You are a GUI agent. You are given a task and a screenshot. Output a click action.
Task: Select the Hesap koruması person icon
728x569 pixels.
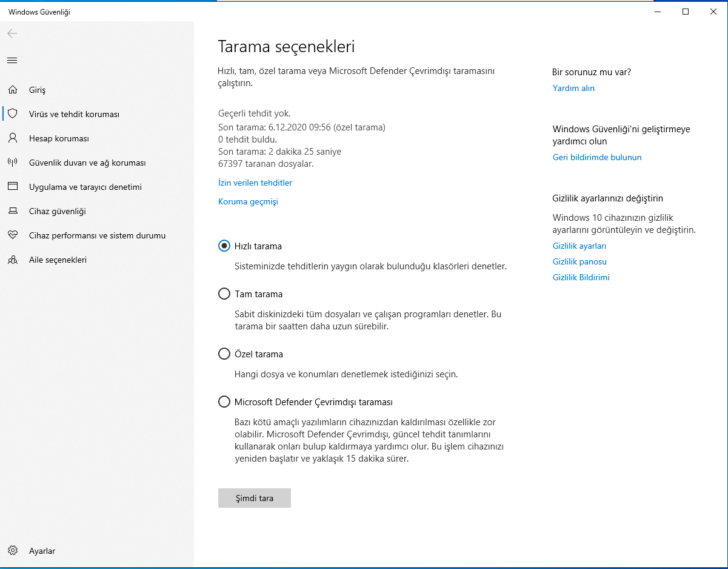[12, 138]
